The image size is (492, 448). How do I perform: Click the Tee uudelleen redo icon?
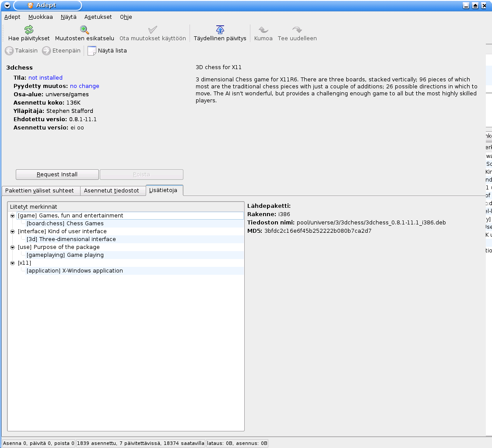click(297, 30)
